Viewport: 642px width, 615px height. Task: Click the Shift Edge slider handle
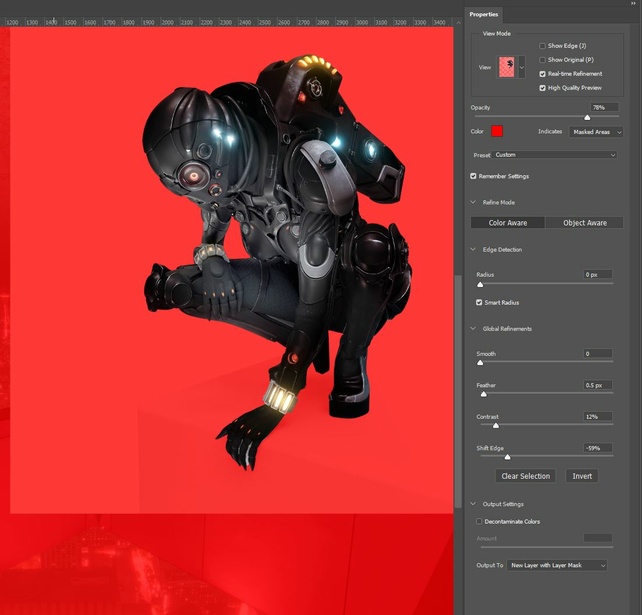[507, 457]
